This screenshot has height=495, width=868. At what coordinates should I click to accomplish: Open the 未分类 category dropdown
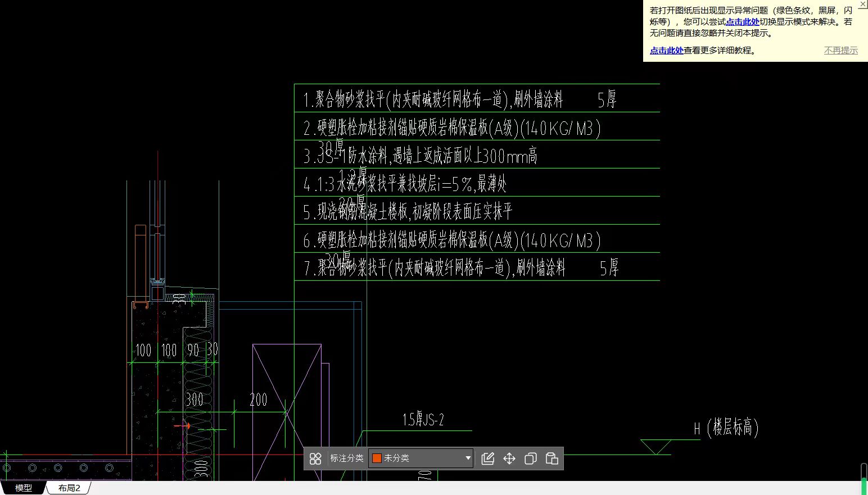[x=421, y=458]
